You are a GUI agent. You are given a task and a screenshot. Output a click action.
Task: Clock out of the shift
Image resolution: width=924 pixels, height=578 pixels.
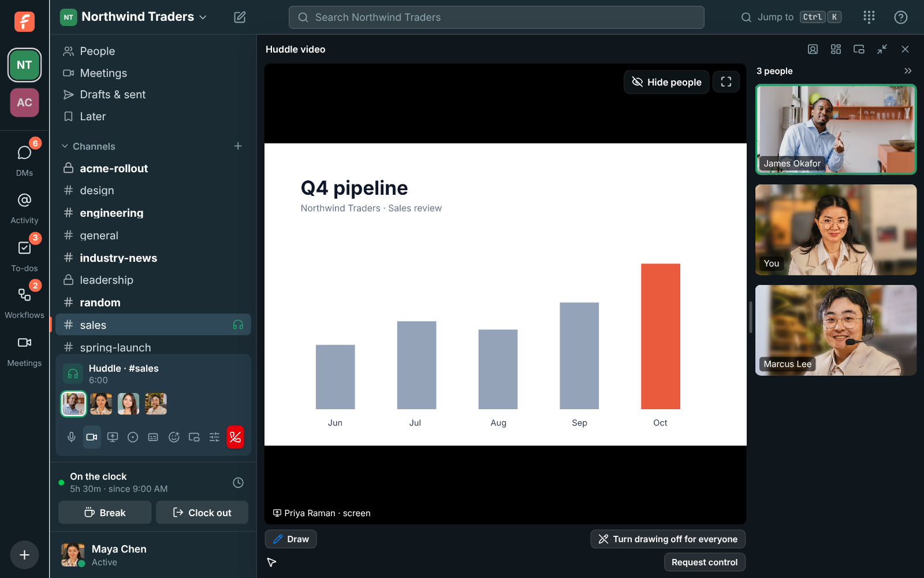[x=202, y=512]
